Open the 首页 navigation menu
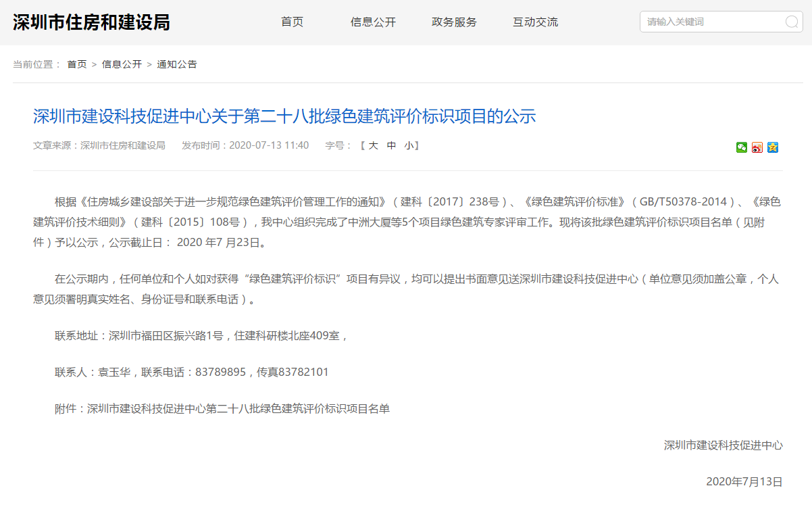This screenshot has height=509, width=812. (293, 22)
